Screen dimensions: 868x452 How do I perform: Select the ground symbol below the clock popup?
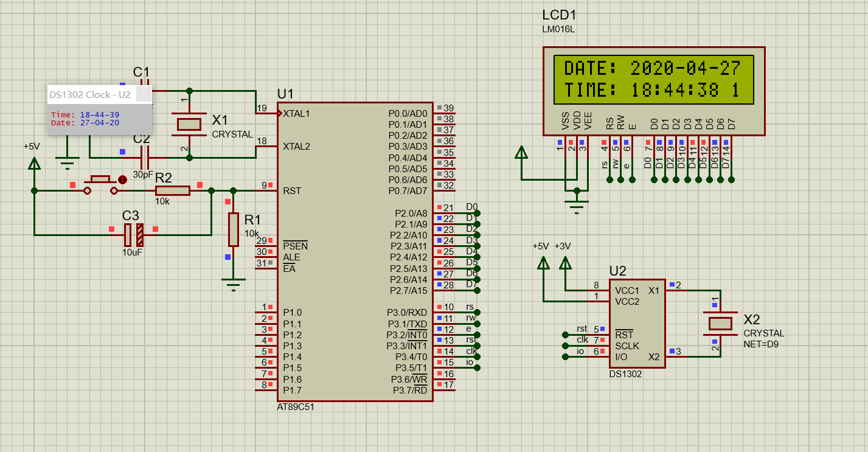(x=67, y=164)
